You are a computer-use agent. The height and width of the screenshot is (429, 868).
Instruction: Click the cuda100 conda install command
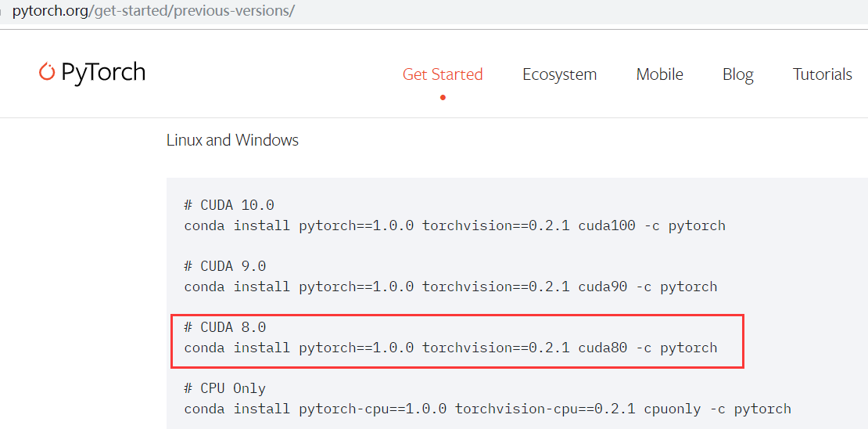(454, 226)
